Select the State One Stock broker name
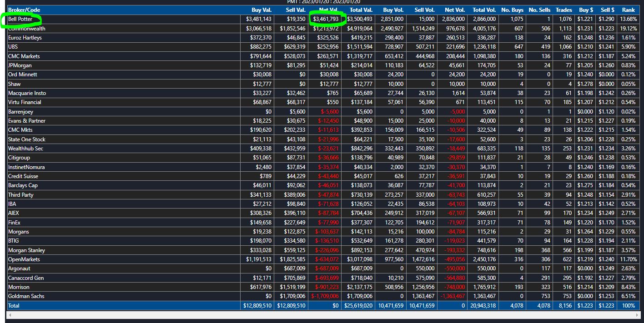644x323 pixels. pyautogui.click(x=27, y=139)
